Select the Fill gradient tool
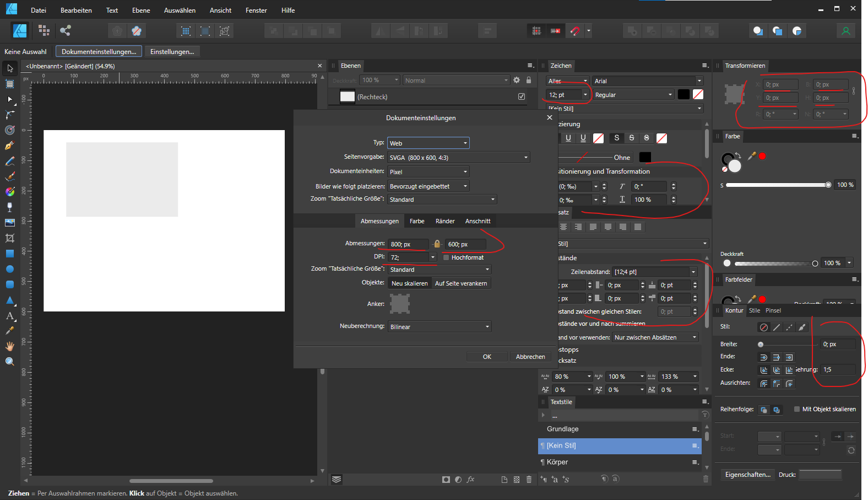The height and width of the screenshot is (500, 868). (10, 192)
